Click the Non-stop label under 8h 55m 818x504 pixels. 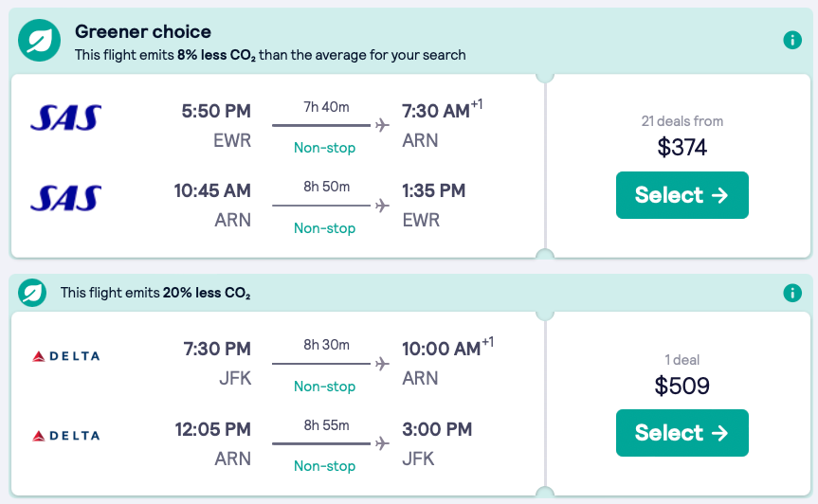324,466
